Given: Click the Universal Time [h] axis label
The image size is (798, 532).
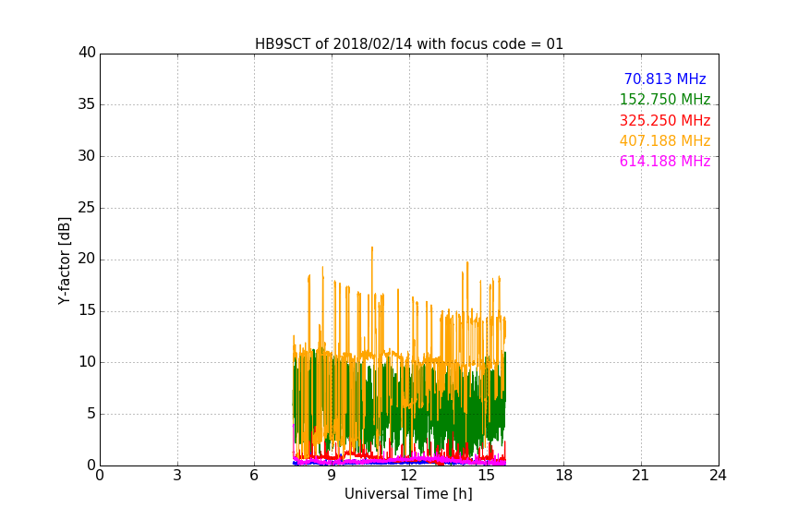Looking at the screenshot, I should pyautogui.click(x=408, y=494).
